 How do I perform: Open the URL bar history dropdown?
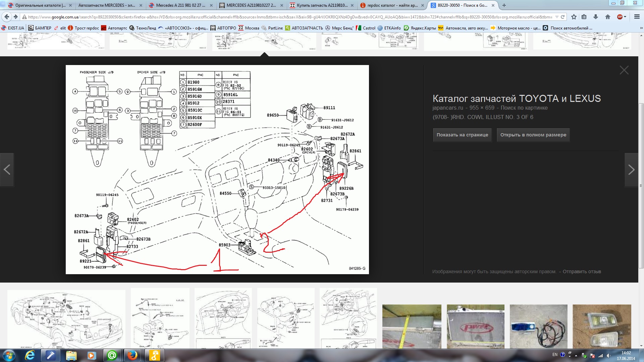557,17
